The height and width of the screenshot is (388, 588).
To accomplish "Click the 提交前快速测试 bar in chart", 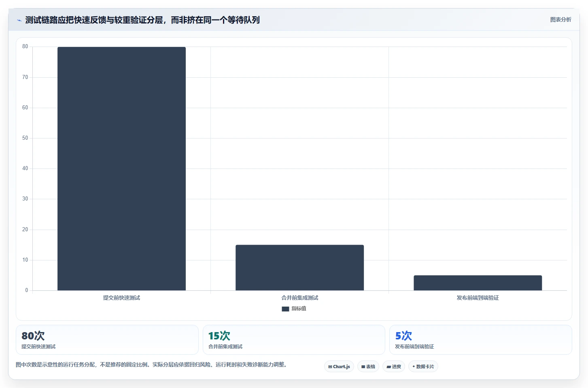I will tap(121, 168).
